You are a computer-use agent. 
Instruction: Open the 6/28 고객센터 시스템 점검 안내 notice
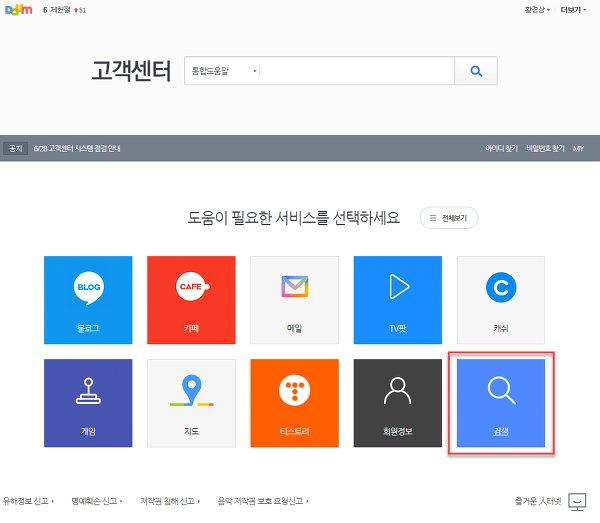[x=77, y=148]
